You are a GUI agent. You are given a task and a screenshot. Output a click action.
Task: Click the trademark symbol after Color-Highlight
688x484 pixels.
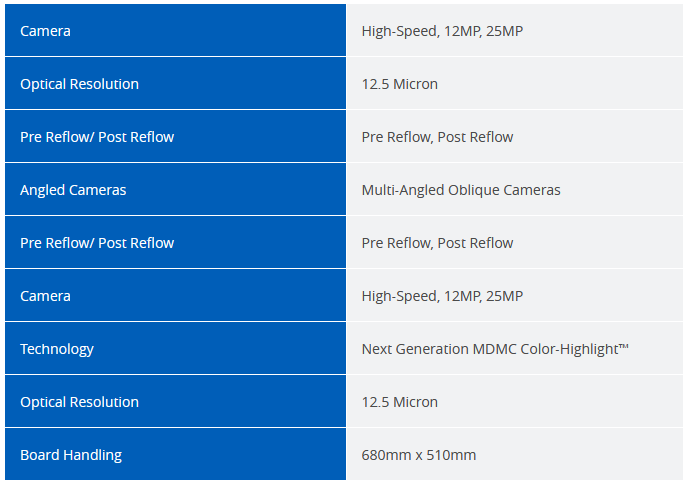coord(624,346)
